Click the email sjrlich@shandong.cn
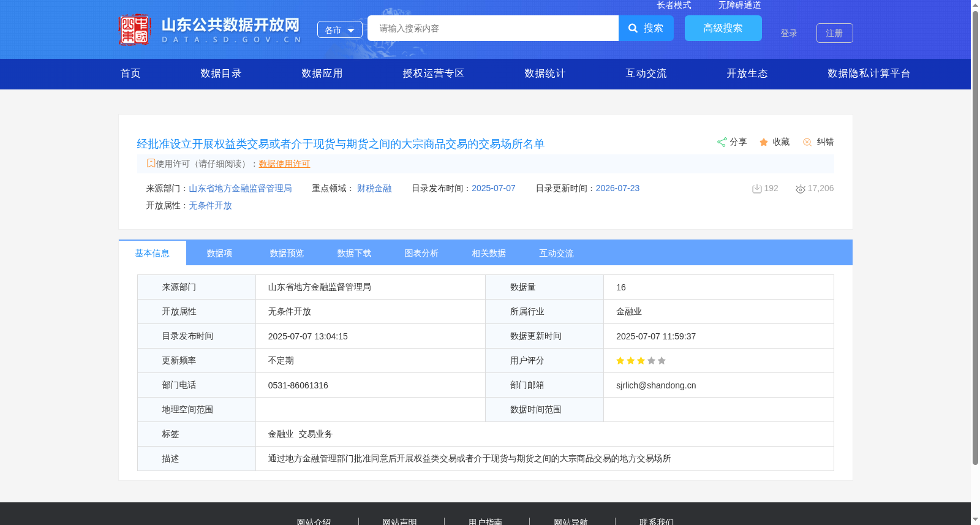 pyautogui.click(x=656, y=385)
